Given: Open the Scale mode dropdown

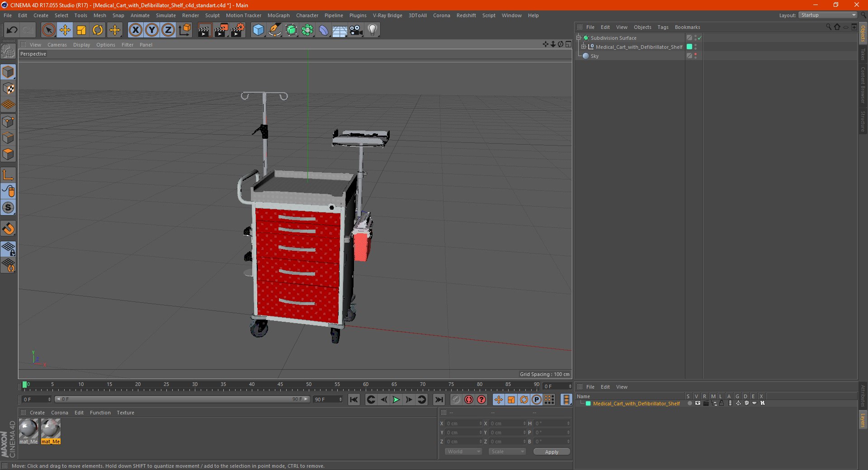Looking at the screenshot, I should (507, 451).
